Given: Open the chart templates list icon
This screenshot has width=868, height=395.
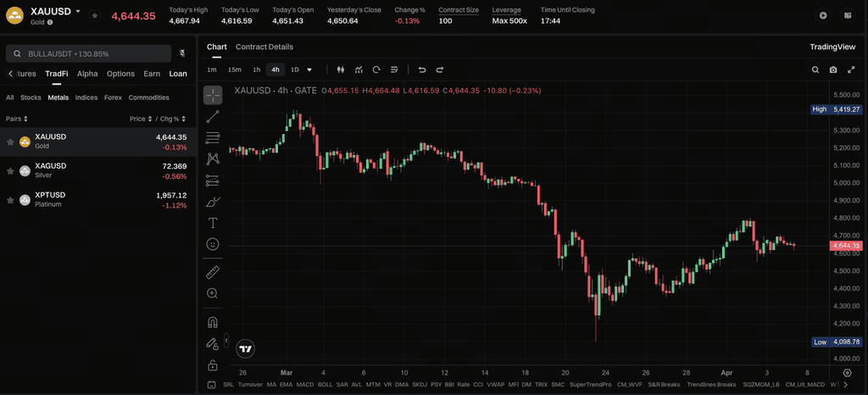Looking at the screenshot, I should coord(394,70).
